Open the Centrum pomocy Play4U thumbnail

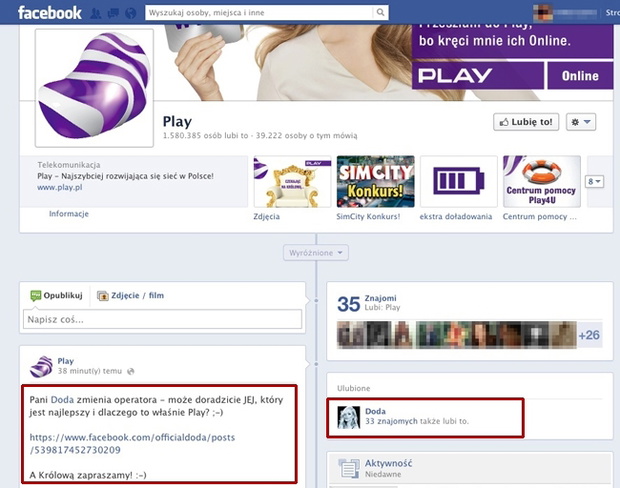(x=542, y=182)
